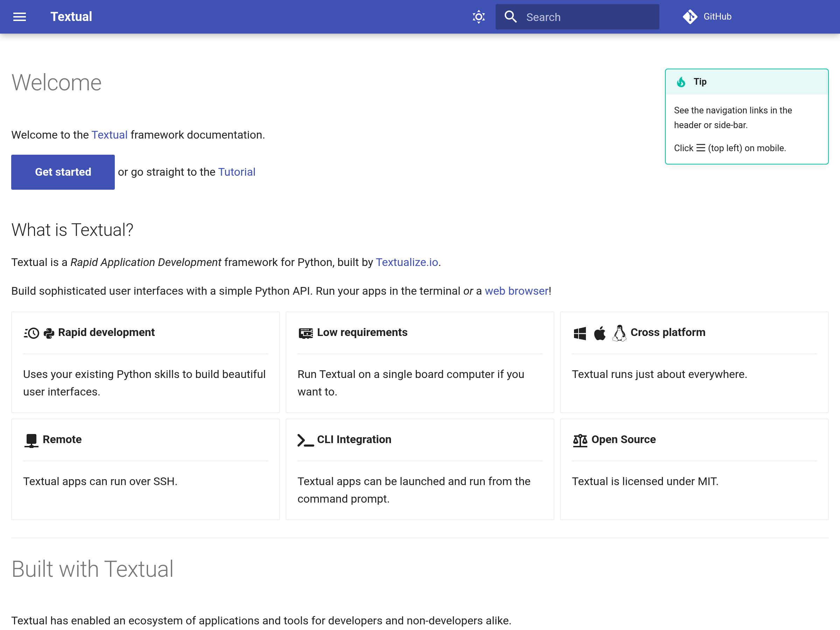Click the Open Source scales icon
Viewport: 840px width, 630px height.
580,441
